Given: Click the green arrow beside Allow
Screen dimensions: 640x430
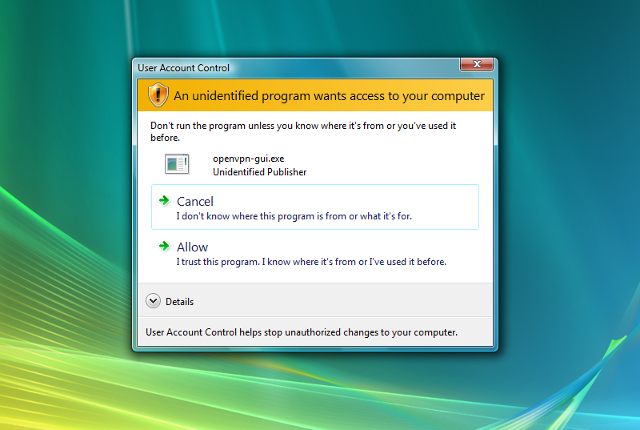Looking at the screenshot, I should pyautogui.click(x=164, y=246).
